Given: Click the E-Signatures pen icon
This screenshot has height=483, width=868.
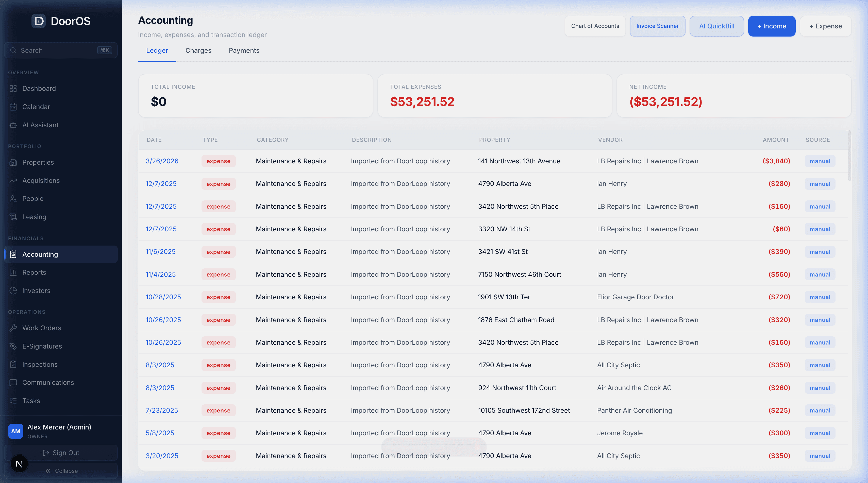Looking at the screenshot, I should click(x=13, y=346).
